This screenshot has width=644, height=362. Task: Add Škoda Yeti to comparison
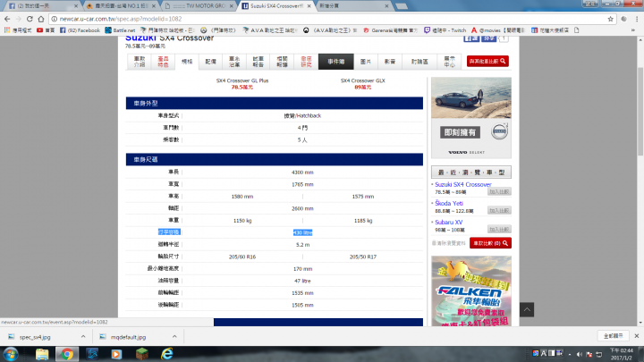499,211
